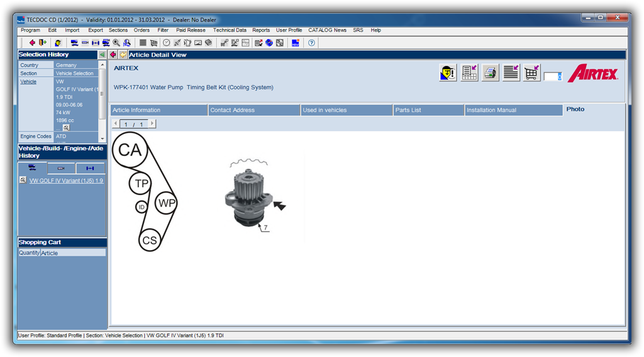Viewport: 644px width, 357px height.
Task: Open the Orders menu
Action: coord(142,30)
